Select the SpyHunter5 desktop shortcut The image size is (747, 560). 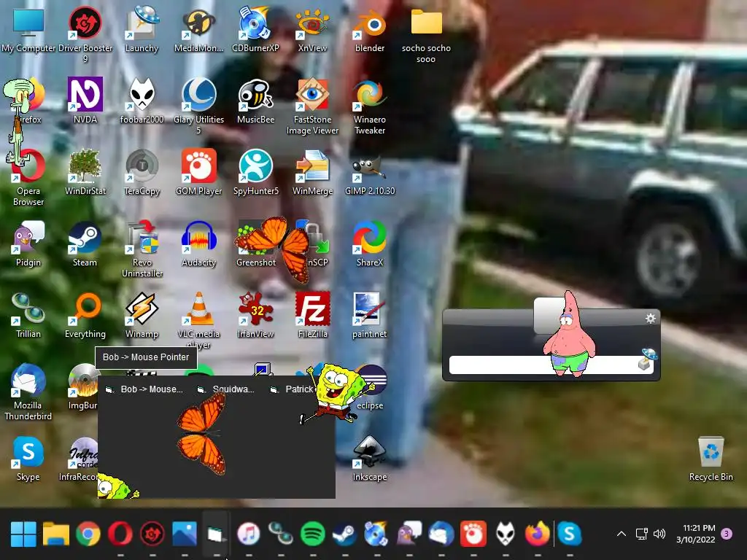(x=255, y=171)
